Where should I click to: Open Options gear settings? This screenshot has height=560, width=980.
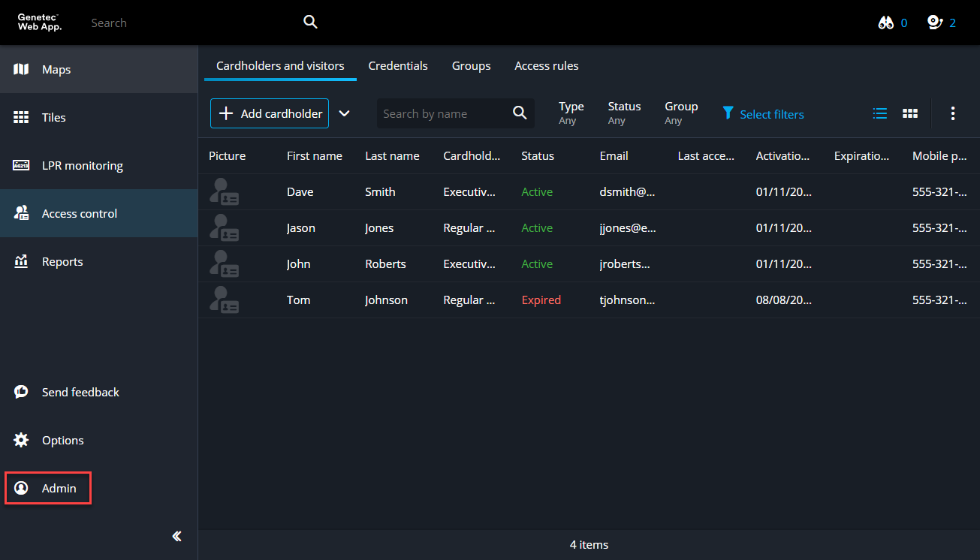(21, 441)
